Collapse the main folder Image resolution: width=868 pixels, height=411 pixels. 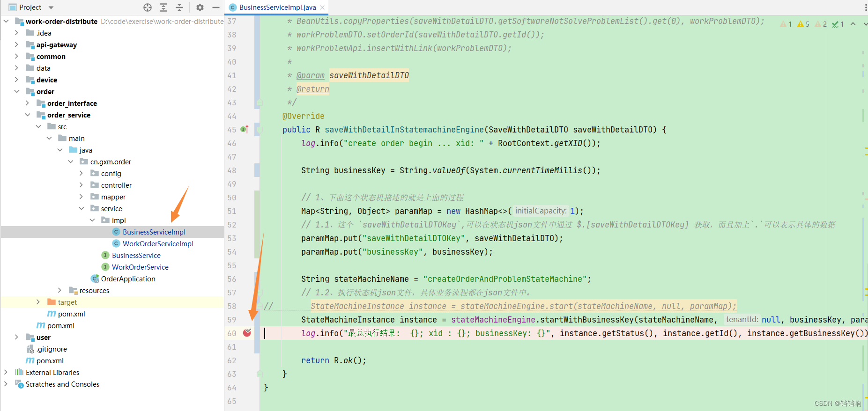(49, 138)
